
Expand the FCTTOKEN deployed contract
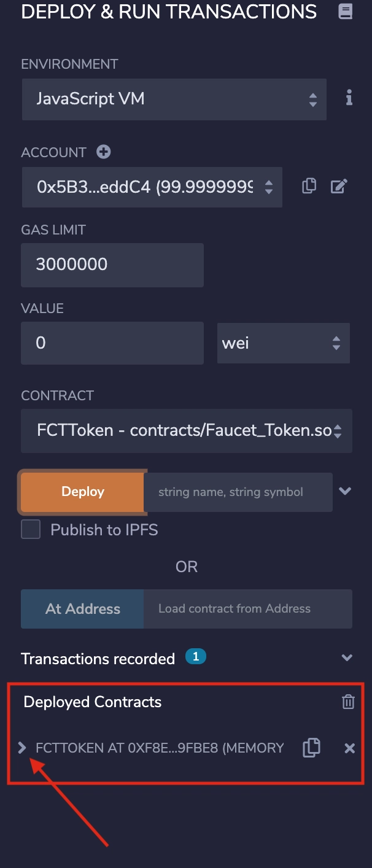[22, 748]
